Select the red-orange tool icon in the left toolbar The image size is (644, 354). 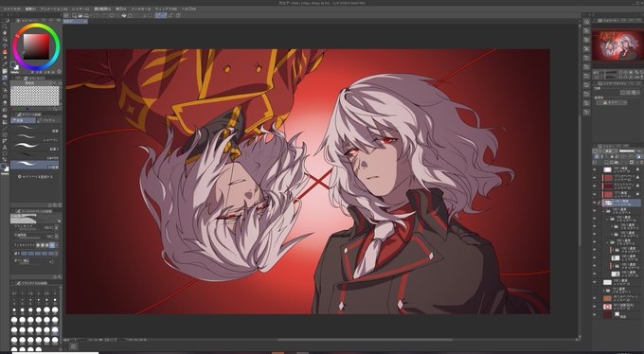pyautogui.click(x=5, y=52)
